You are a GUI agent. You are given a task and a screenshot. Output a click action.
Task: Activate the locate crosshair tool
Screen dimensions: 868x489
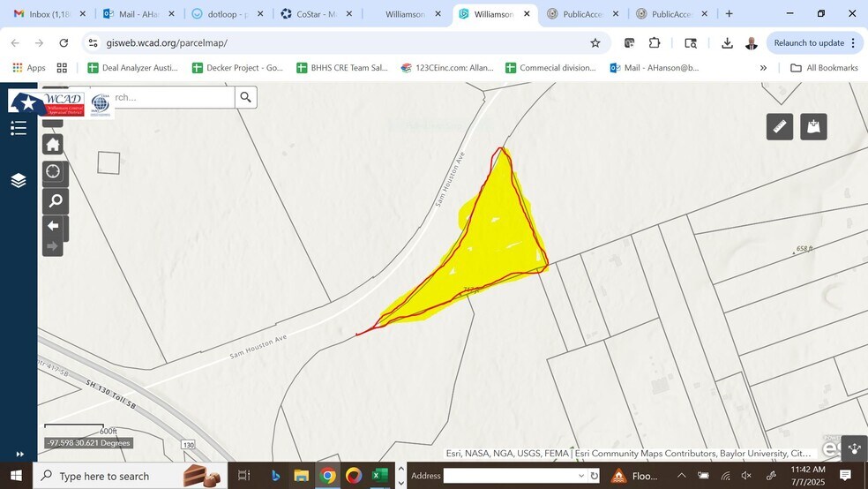tap(53, 171)
